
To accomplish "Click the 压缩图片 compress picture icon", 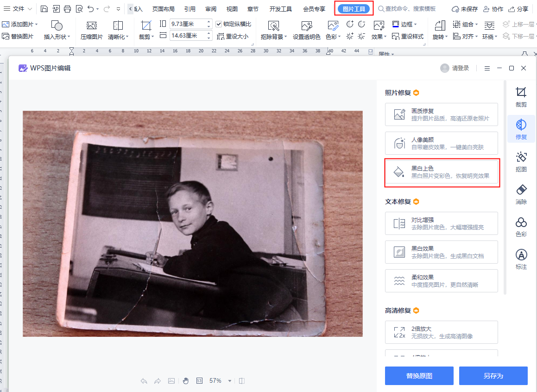I will pyautogui.click(x=91, y=30).
